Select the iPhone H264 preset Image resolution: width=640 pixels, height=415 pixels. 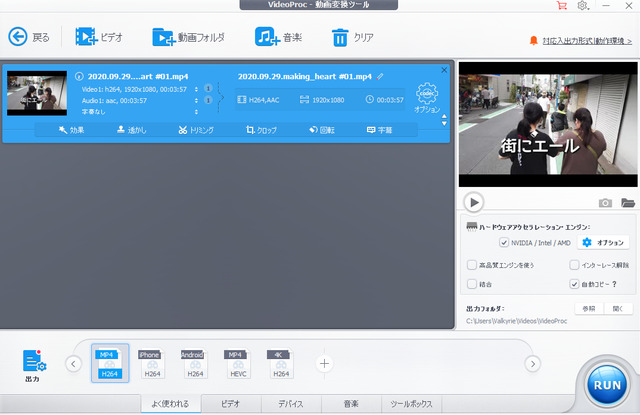coord(151,363)
